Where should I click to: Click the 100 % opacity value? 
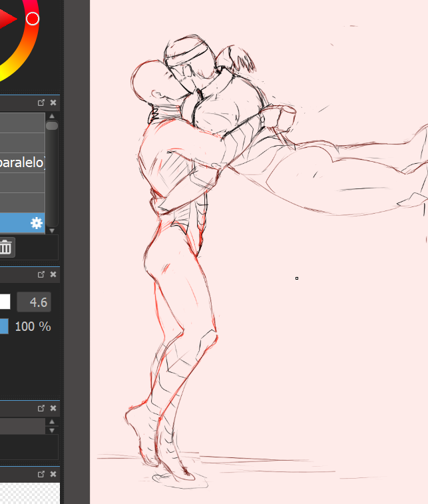33,327
